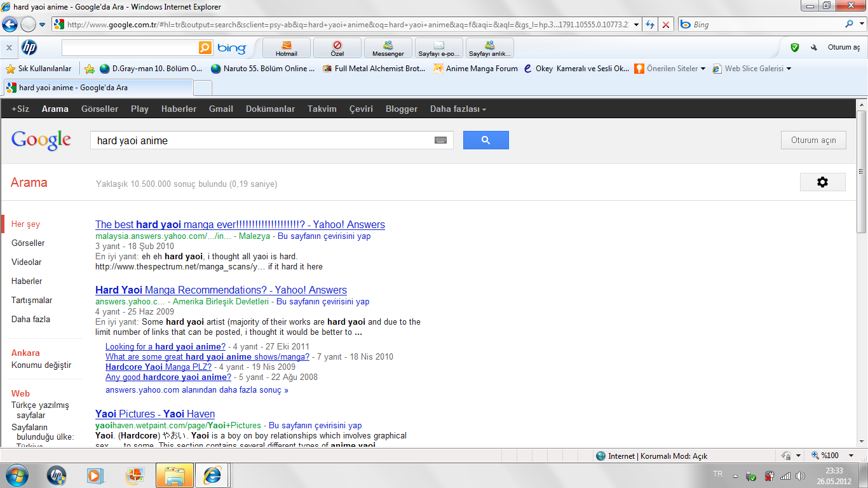Click the Stop loading red X icon
The image size is (868, 488).
coord(665,25)
